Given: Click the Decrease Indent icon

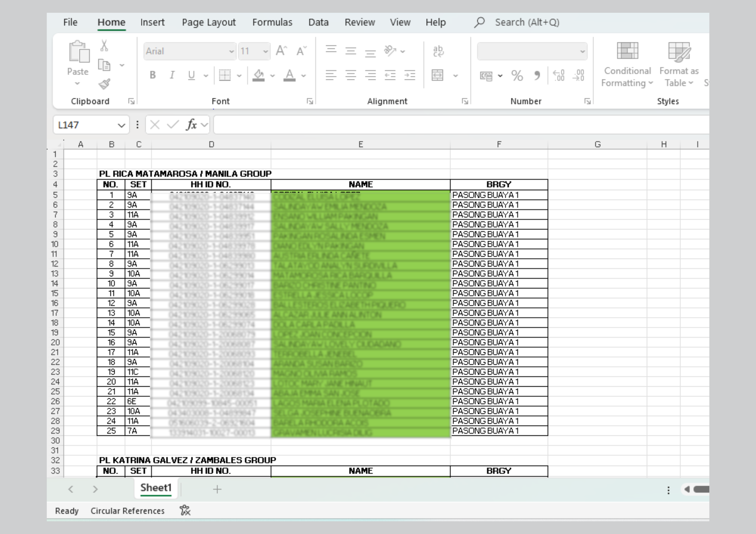Looking at the screenshot, I should (390, 75).
